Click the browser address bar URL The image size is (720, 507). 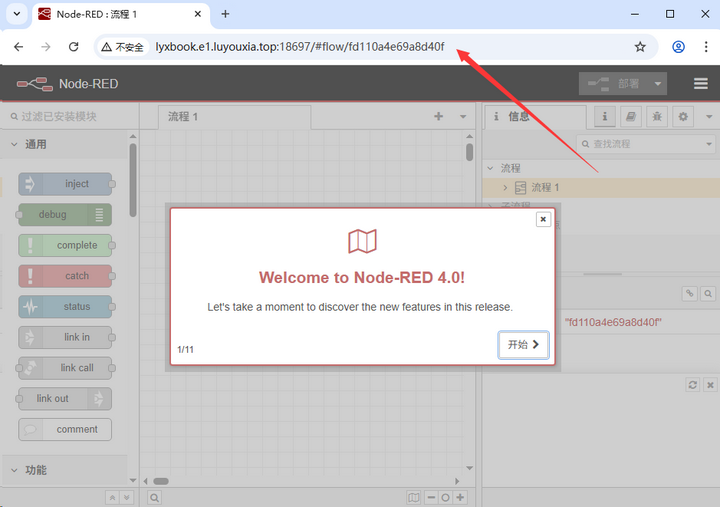click(300, 47)
